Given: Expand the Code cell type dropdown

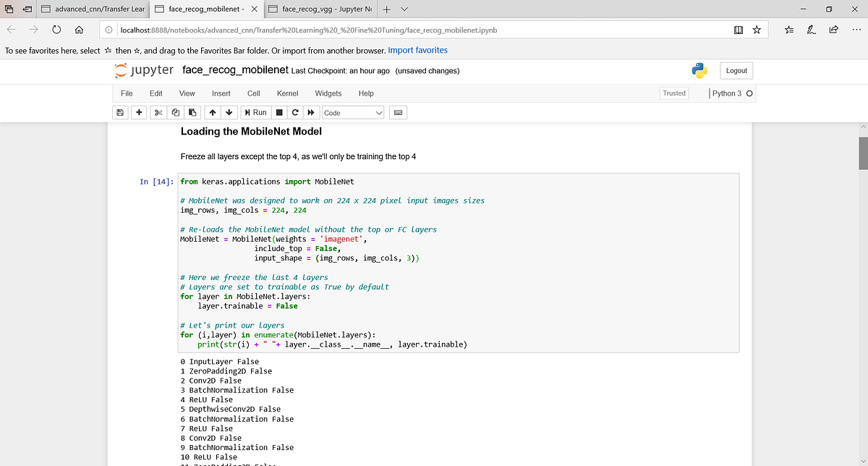Looking at the screenshot, I should click(353, 113).
